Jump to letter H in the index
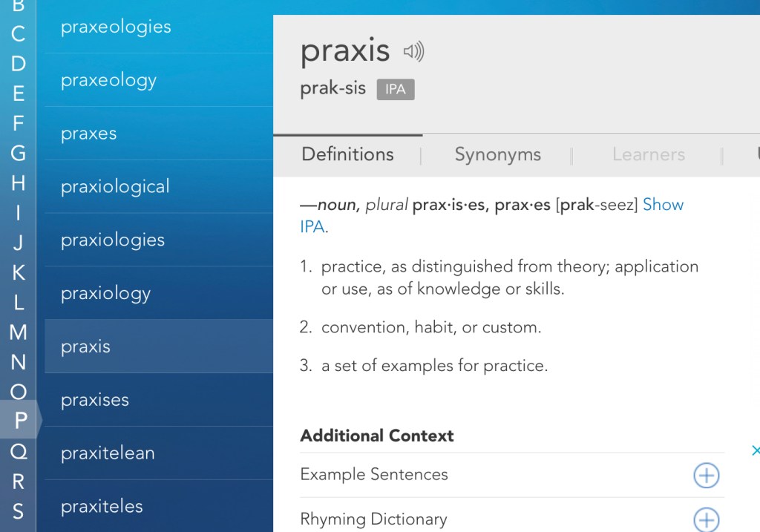The height and width of the screenshot is (532, 760). 19,183
